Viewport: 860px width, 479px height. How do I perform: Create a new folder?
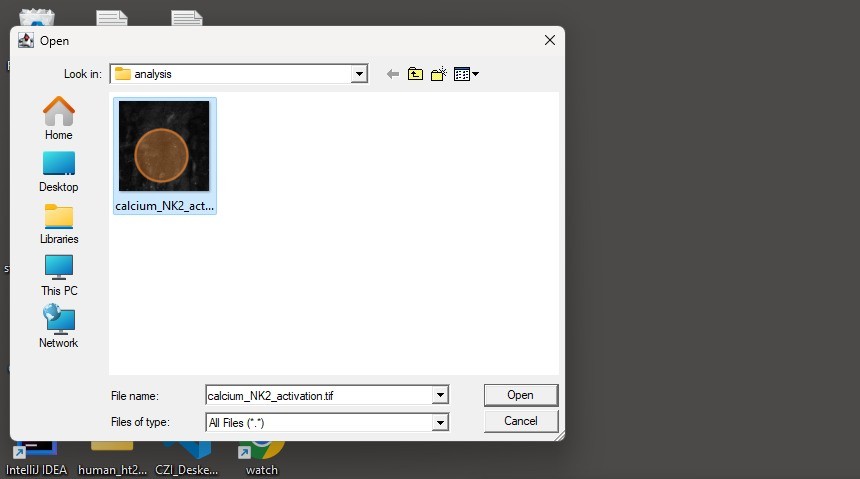tap(438, 74)
